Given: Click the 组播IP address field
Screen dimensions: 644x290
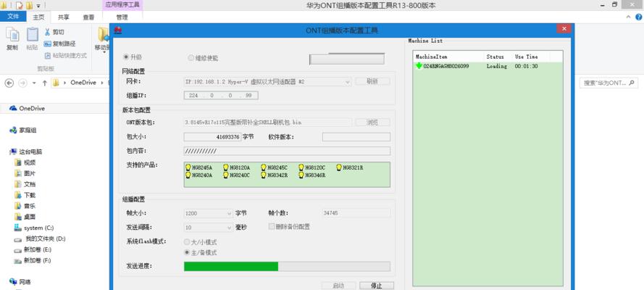Looking at the screenshot, I should (x=221, y=95).
